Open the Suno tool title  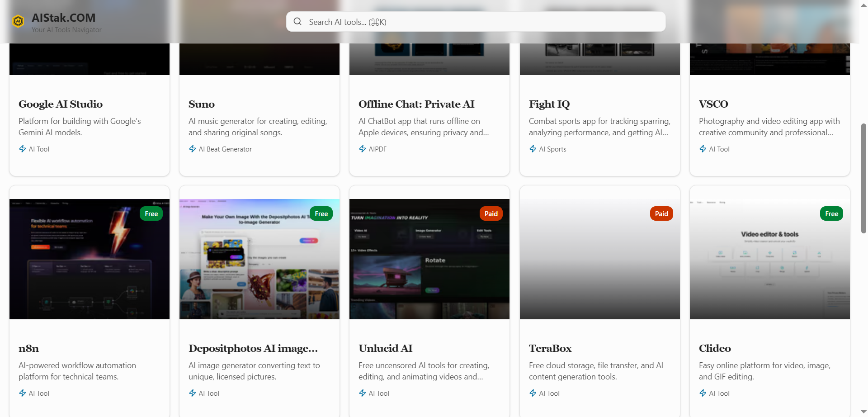202,104
